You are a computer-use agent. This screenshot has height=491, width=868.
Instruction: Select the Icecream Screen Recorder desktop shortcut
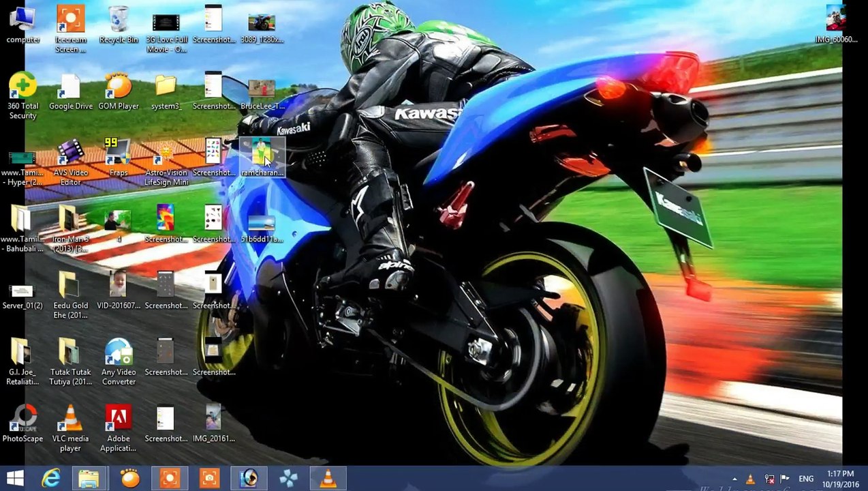click(x=70, y=29)
